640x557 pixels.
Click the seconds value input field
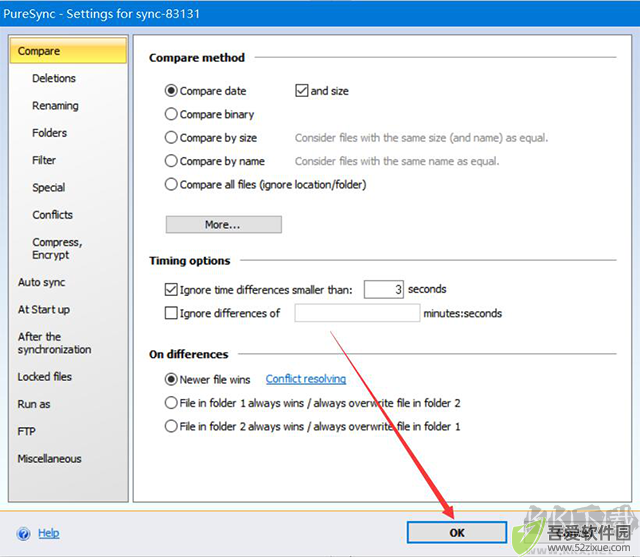(x=384, y=289)
